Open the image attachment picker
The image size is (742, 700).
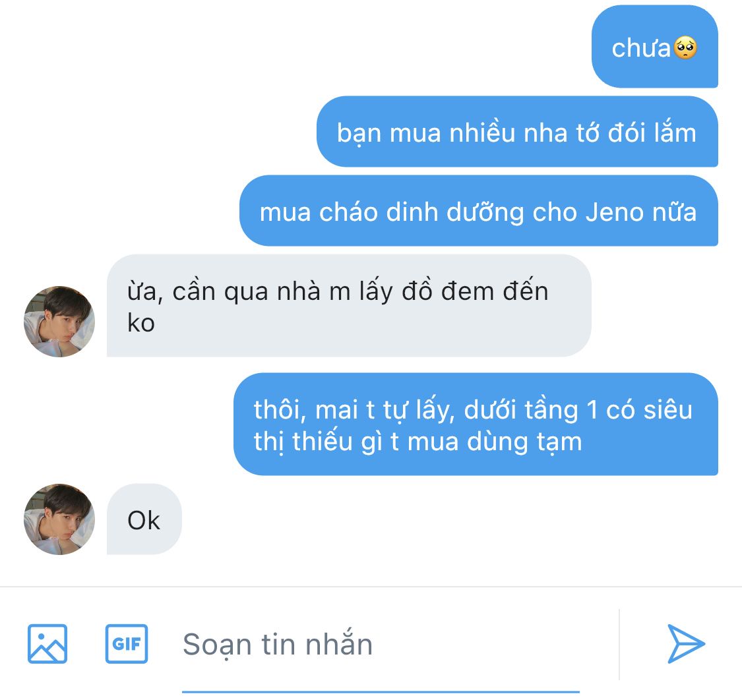click(47, 643)
